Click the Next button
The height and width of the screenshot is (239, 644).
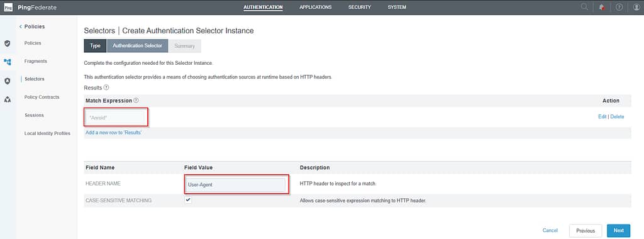tap(619, 230)
